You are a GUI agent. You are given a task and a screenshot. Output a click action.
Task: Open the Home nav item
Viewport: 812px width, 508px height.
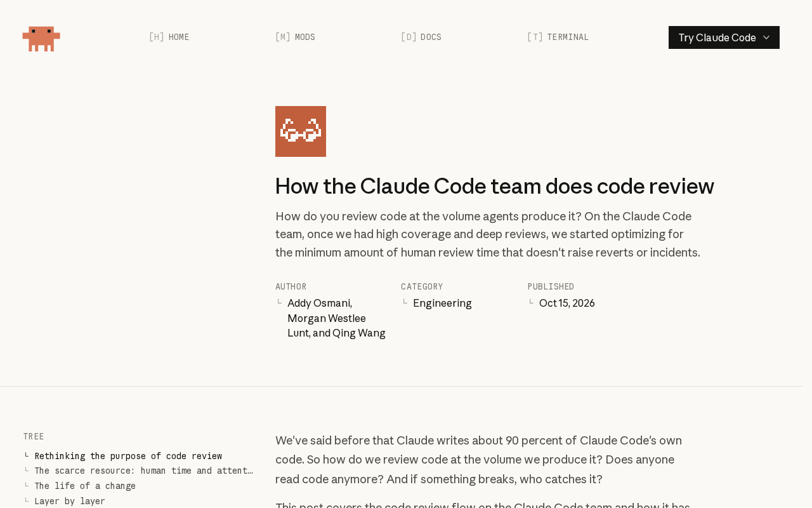coord(169,37)
